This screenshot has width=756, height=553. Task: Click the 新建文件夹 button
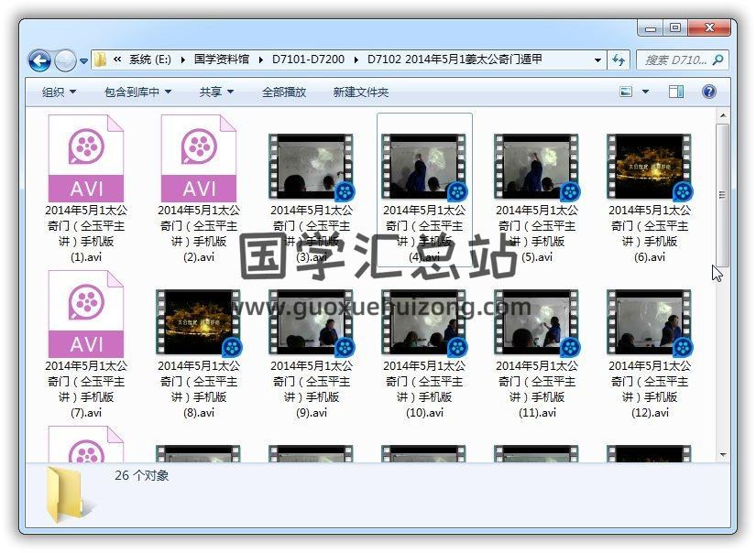(x=360, y=92)
